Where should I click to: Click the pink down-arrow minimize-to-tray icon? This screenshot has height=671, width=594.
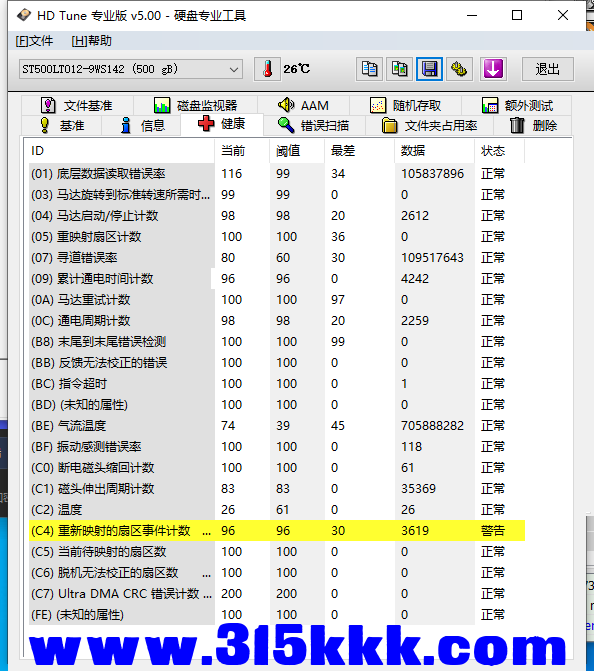pos(493,69)
